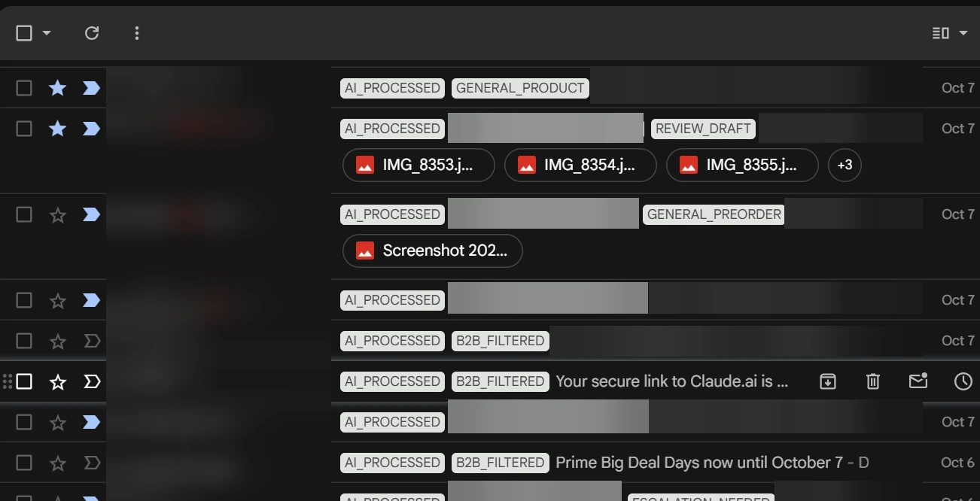
Task: Click the GENERAL_PREORDER label tag
Action: tap(714, 214)
